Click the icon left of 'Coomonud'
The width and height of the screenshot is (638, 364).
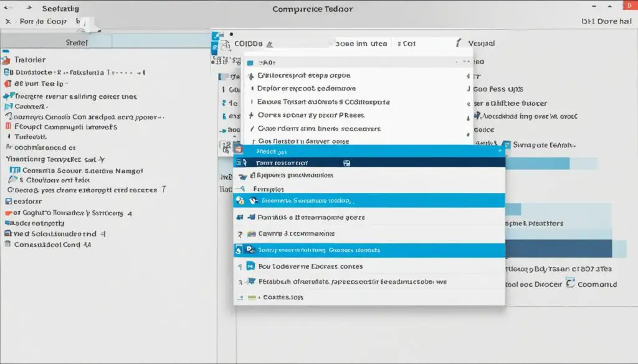[570, 282]
